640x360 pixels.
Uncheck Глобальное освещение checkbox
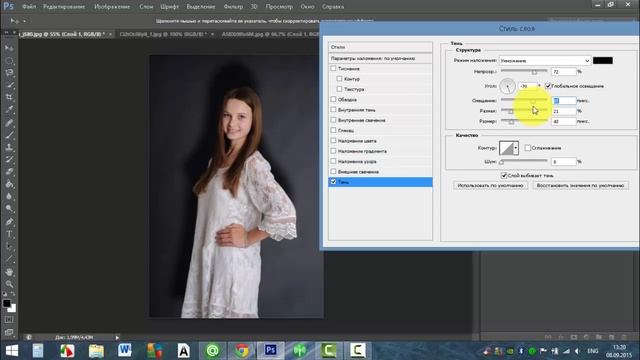pyautogui.click(x=548, y=86)
